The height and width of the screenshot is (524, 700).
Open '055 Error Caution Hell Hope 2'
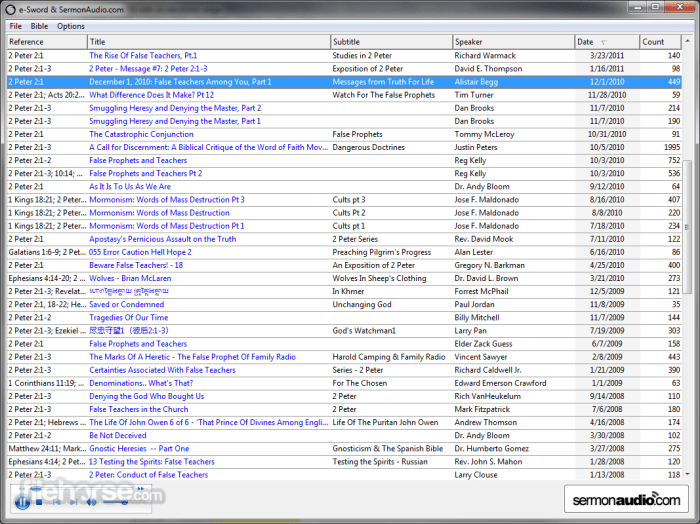[x=140, y=252]
